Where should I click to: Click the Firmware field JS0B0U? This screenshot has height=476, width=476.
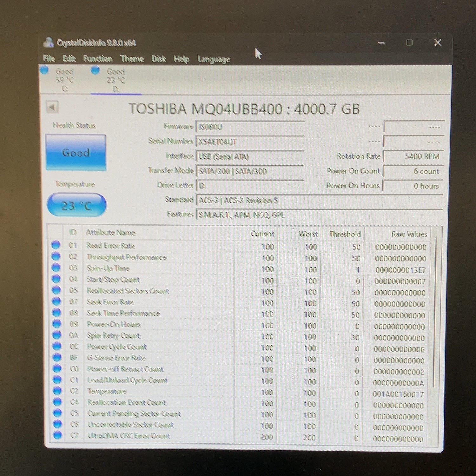point(250,127)
